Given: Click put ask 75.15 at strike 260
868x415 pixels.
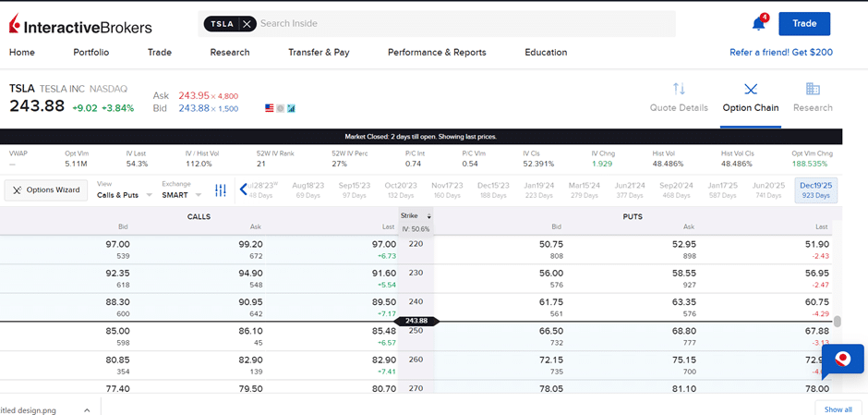Looking at the screenshot, I should tap(683, 360).
